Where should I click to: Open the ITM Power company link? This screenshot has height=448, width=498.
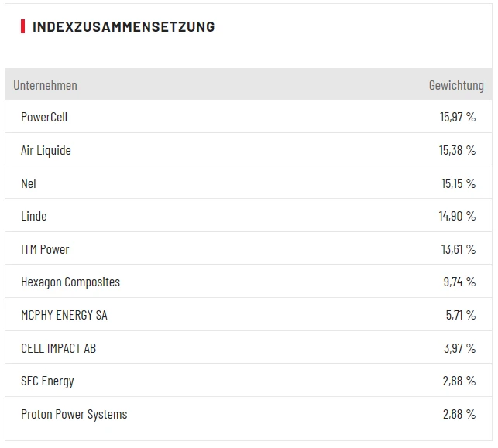point(45,249)
